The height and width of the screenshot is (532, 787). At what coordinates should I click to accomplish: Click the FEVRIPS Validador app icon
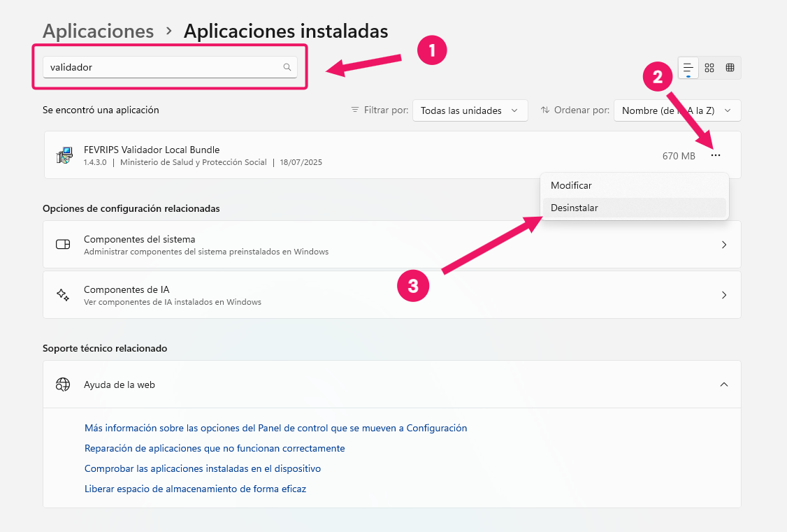point(64,155)
